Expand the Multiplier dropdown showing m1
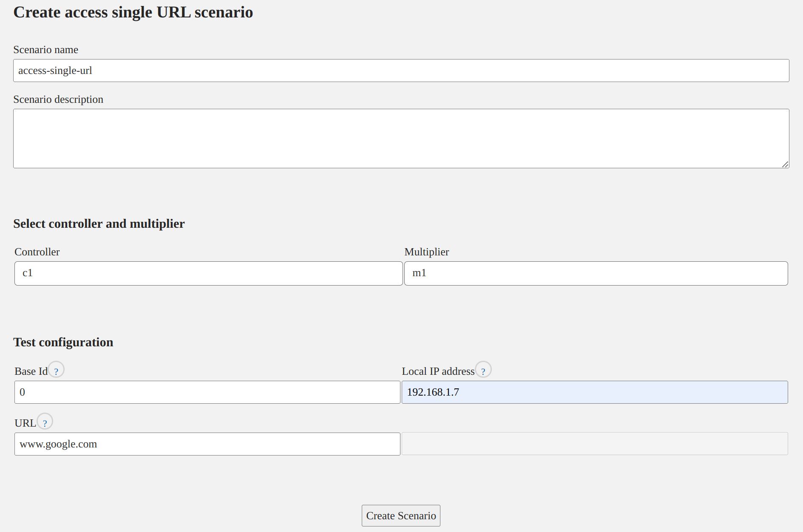 (x=596, y=273)
